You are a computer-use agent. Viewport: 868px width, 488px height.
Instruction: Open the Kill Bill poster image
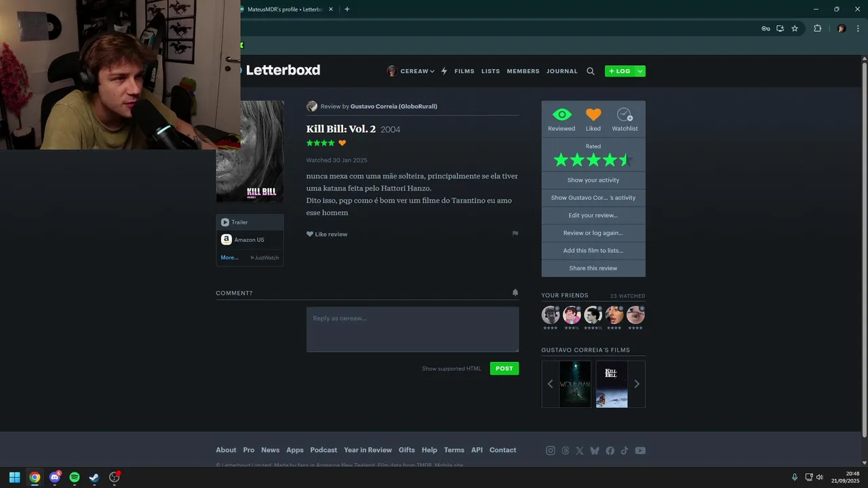click(250, 151)
